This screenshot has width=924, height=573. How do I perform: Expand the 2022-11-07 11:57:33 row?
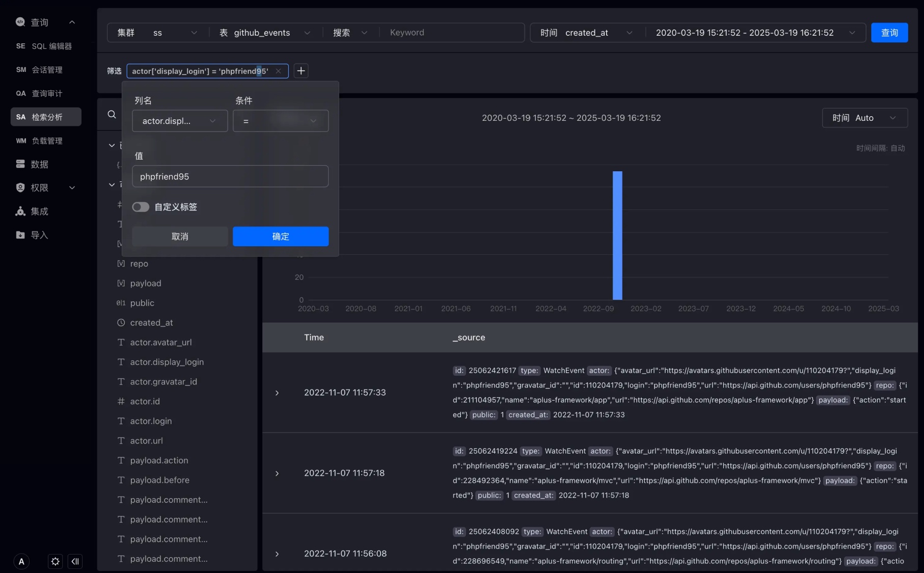coord(277,393)
